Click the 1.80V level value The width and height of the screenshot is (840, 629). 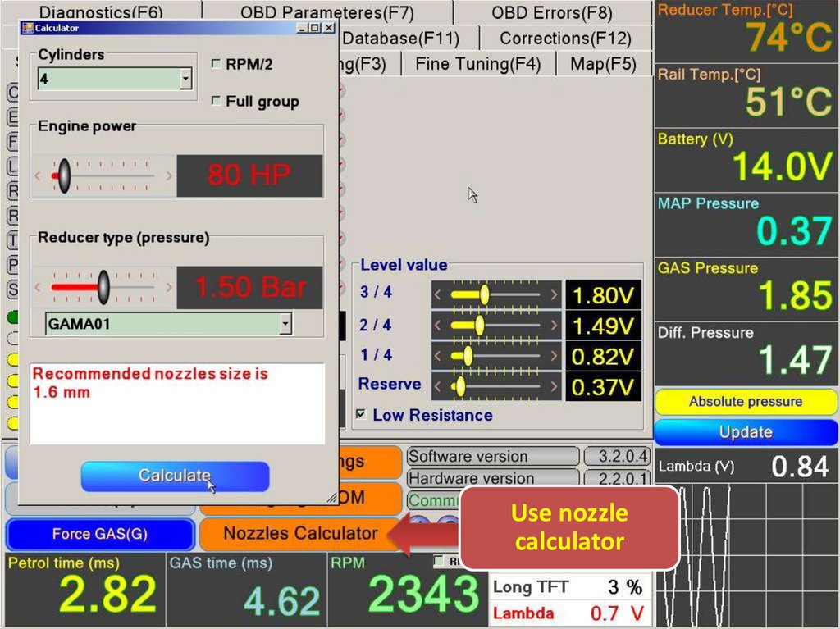coord(604,294)
